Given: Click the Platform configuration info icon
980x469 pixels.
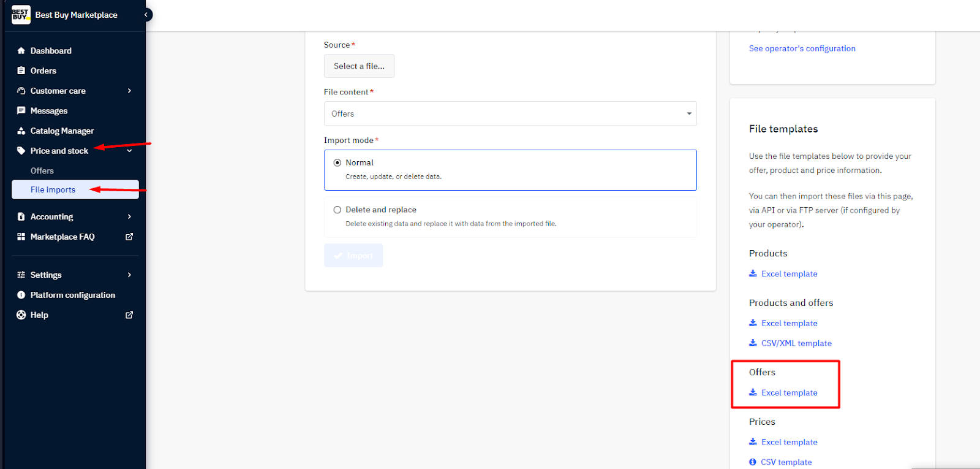Looking at the screenshot, I should click(x=21, y=295).
